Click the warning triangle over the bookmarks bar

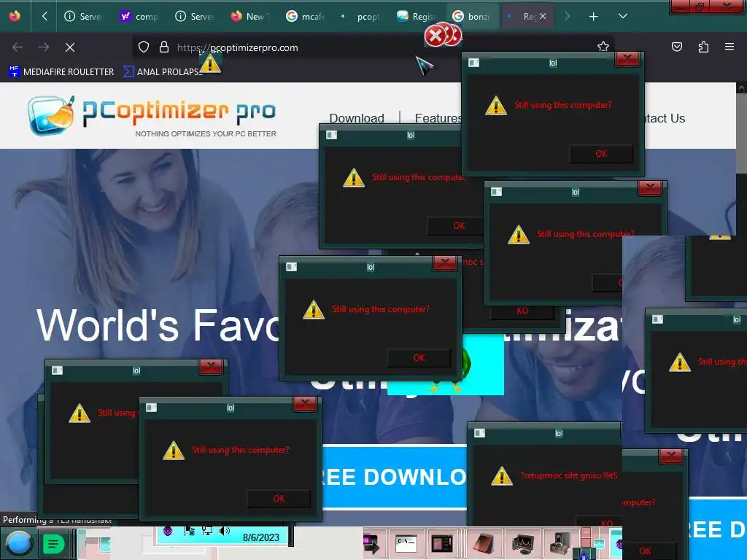[x=210, y=63]
